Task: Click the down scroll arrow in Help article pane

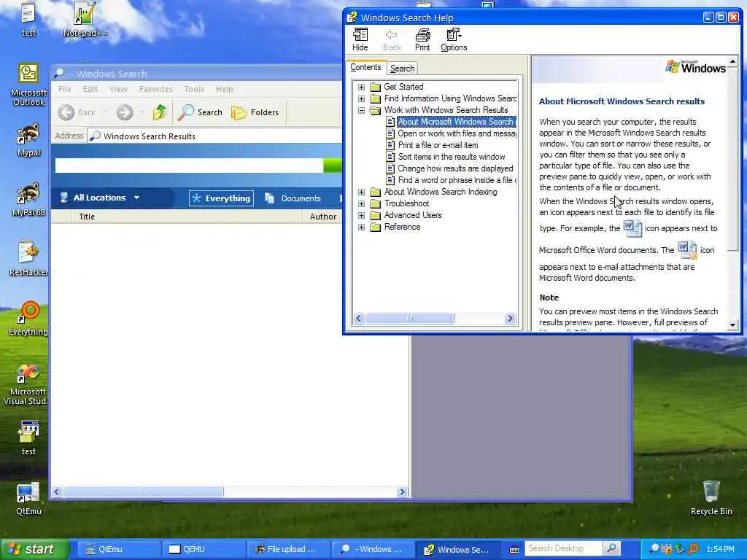Action: [x=732, y=324]
